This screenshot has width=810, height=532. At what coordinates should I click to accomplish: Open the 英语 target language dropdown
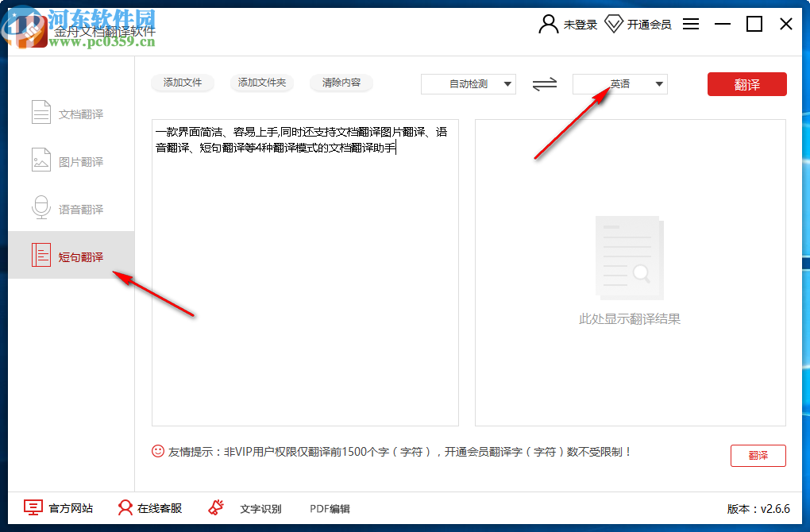tap(620, 84)
